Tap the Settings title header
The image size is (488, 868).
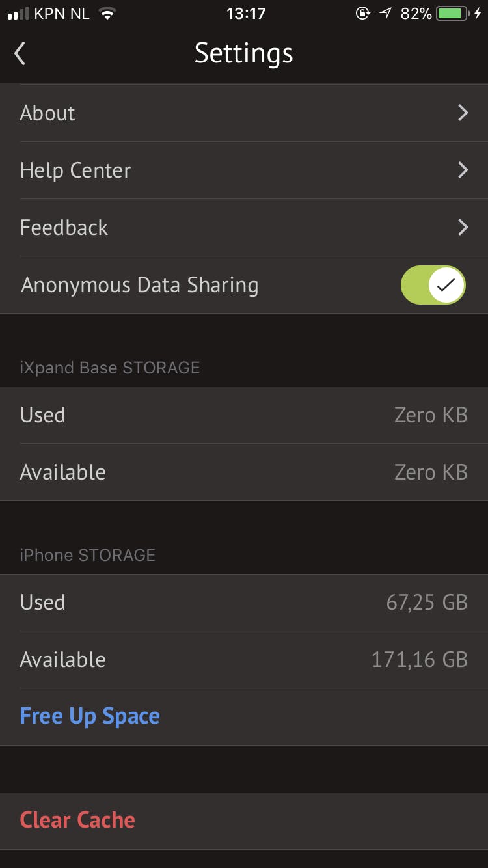(x=244, y=53)
